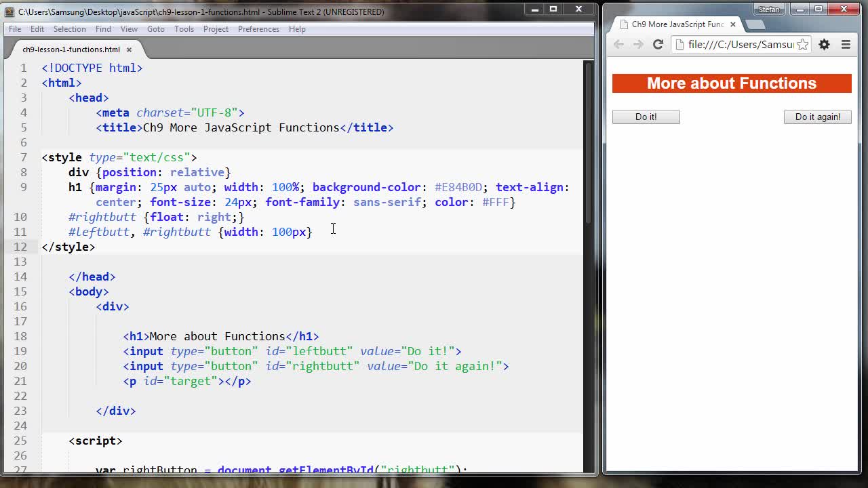Close ch9-lesson-1-functions.html tab in Sublime
868x488 pixels.
[129, 49]
